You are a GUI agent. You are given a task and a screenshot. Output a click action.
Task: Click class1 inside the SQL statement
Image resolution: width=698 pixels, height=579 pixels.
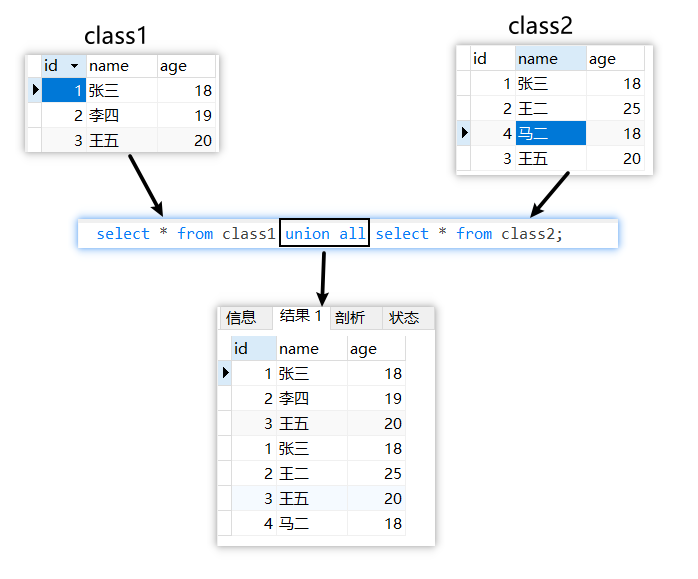pos(249,234)
